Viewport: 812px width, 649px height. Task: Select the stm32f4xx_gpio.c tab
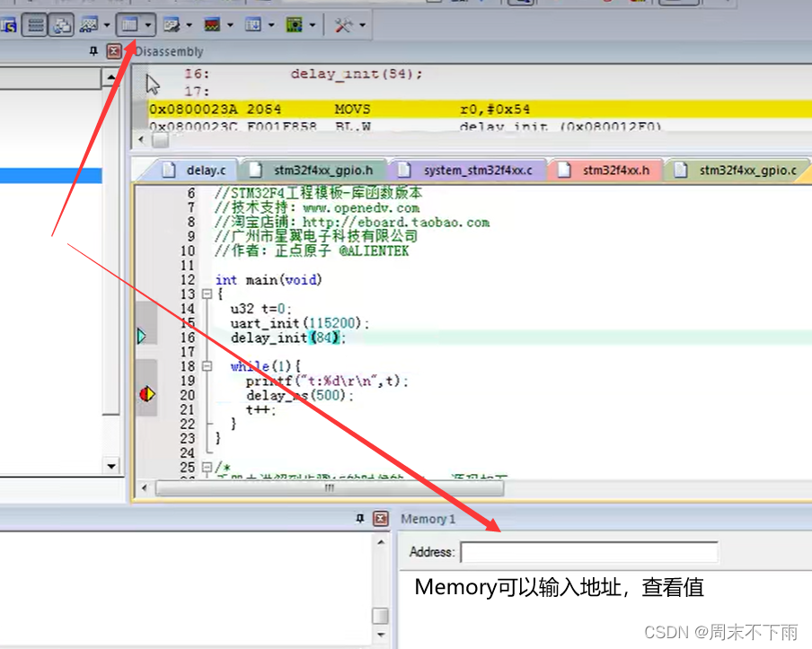click(x=738, y=171)
